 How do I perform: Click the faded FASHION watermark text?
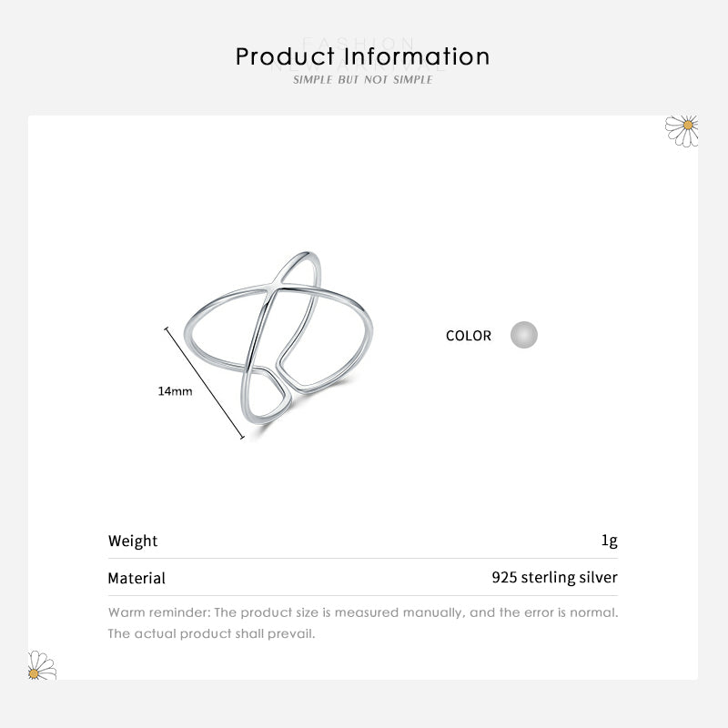(x=363, y=42)
